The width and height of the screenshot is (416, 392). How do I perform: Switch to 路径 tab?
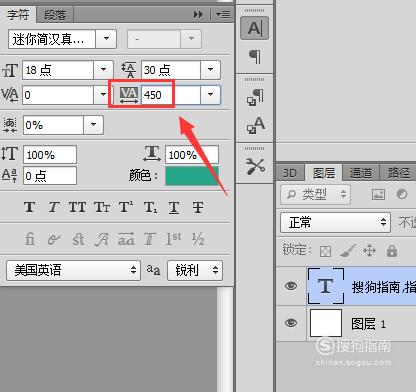pos(398,173)
